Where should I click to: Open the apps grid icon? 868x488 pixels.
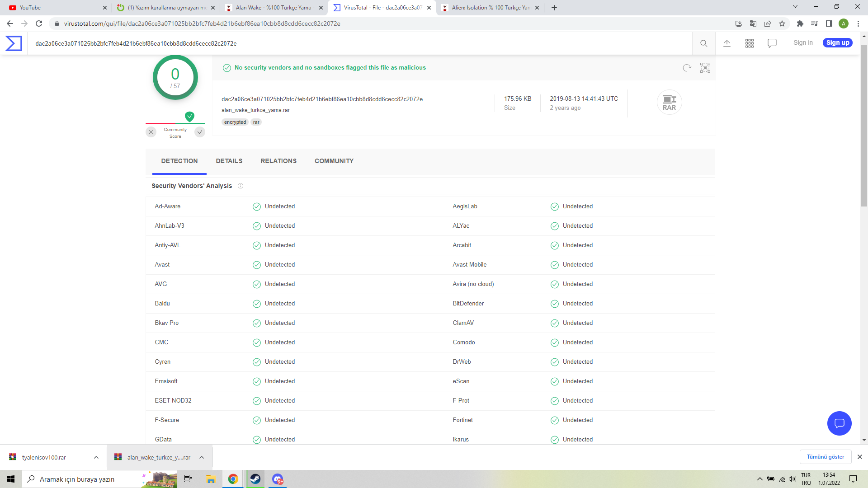click(x=750, y=43)
